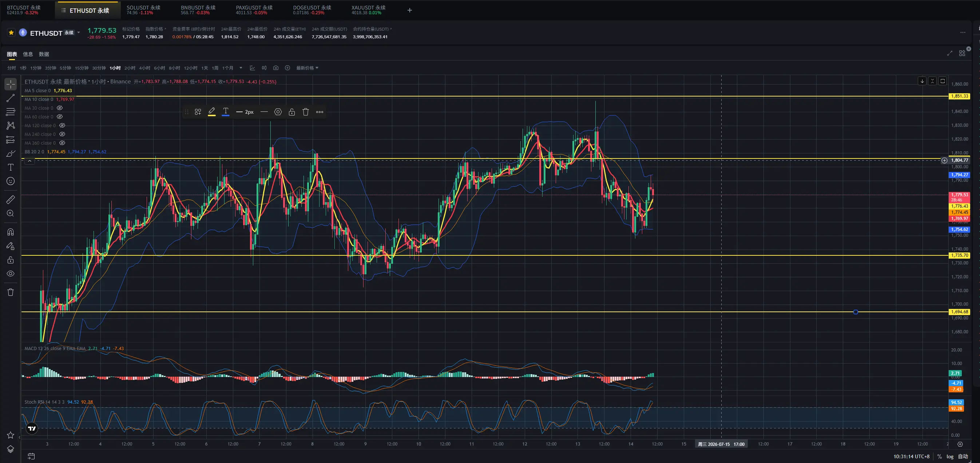This screenshot has height=463, width=980.
Task: Take a chart snapshot with camera icon
Action: pyautogui.click(x=276, y=68)
